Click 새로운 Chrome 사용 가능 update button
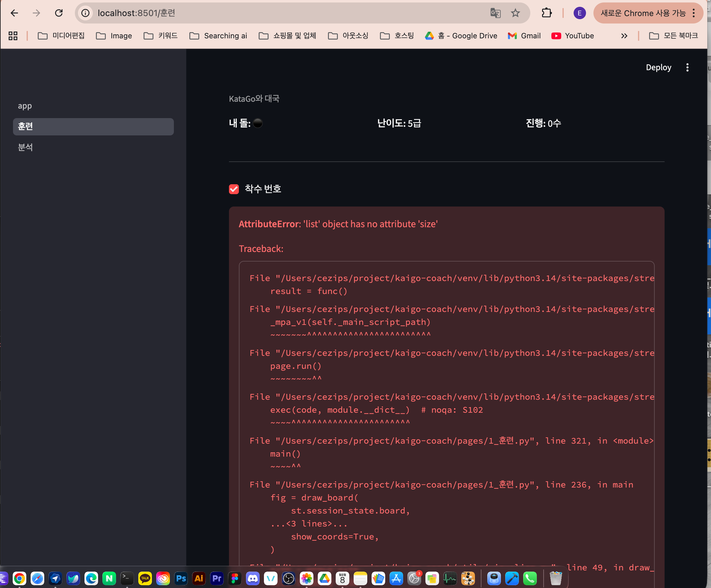Viewport: 711px width, 588px height. (x=643, y=13)
